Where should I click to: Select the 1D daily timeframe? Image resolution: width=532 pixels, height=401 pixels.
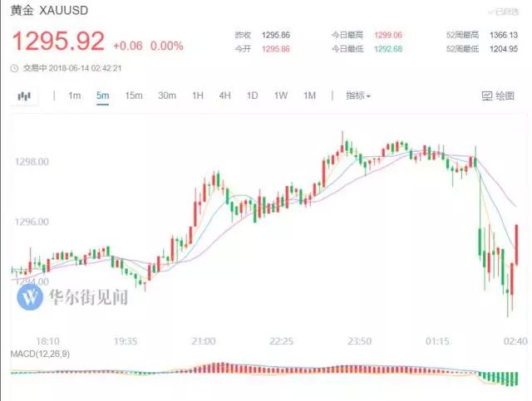(252, 96)
